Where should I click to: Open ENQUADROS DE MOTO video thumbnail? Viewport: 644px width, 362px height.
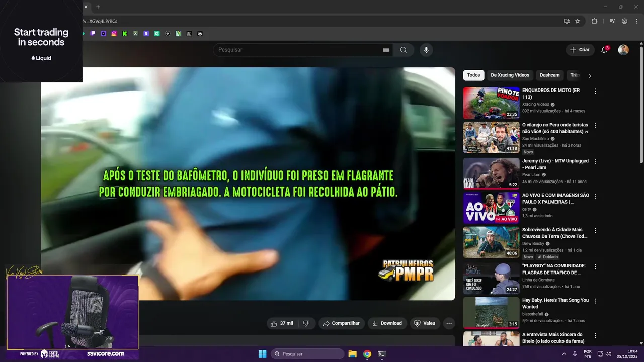click(x=491, y=103)
